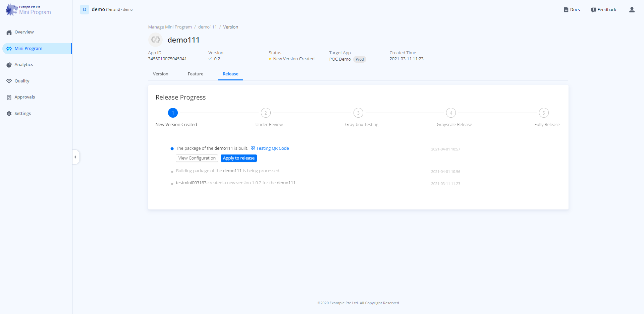Select the Mini Program menu item

(x=37, y=49)
